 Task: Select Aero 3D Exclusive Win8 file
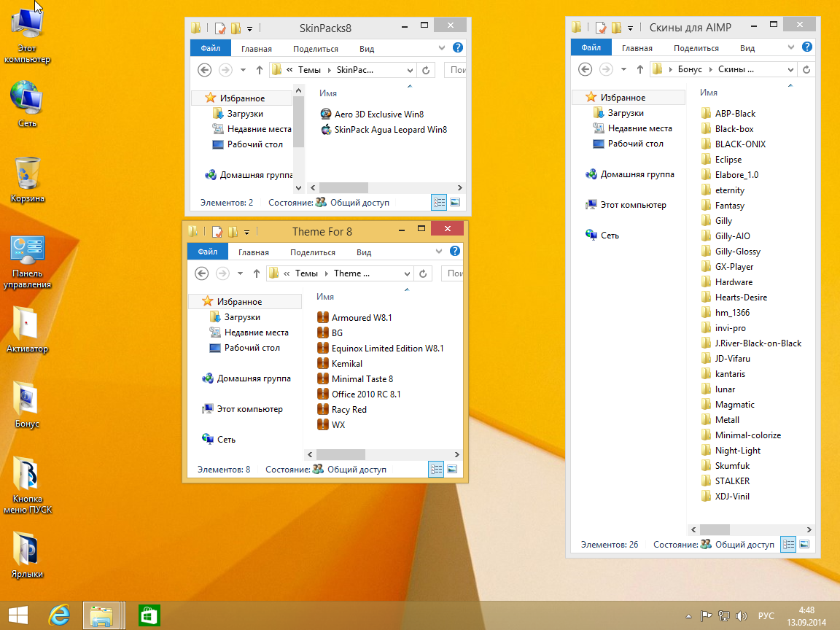[373, 114]
